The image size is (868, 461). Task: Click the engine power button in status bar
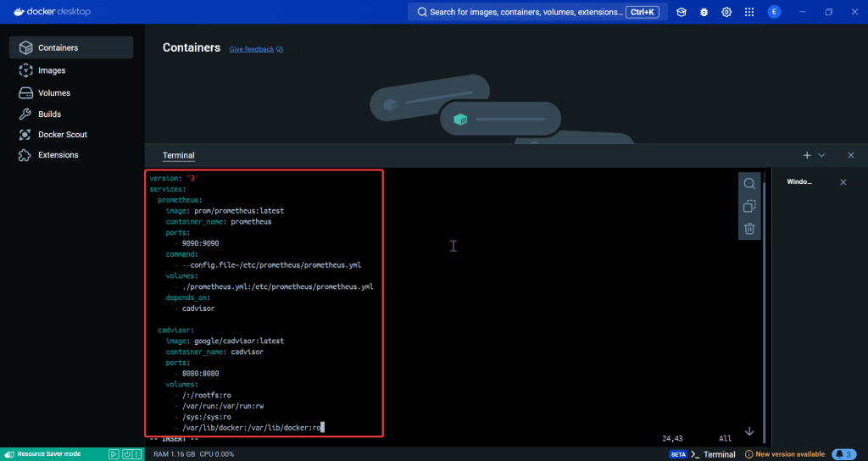tap(126, 454)
